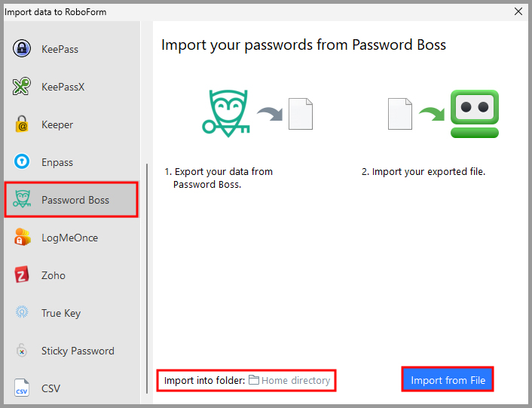Viewport: 532px width, 408px height.
Task: Click the green RoboForm robot logo
Action: tap(475, 113)
